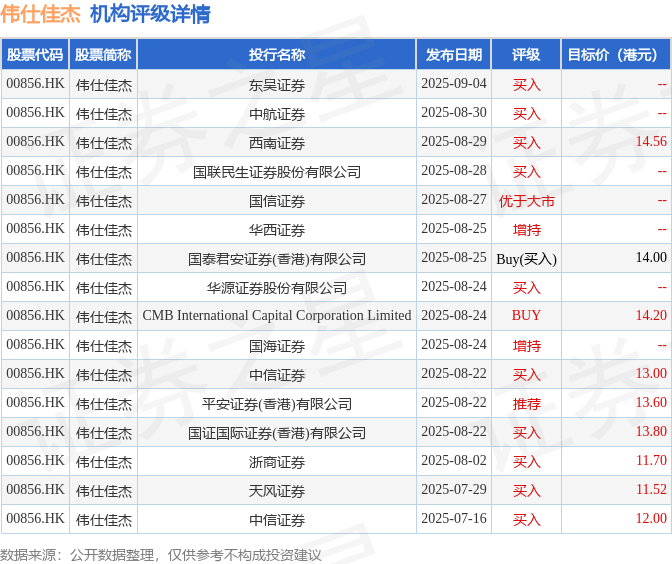Click date 2025-08-29
This screenshot has height=564, width=672.
point(454,141)
